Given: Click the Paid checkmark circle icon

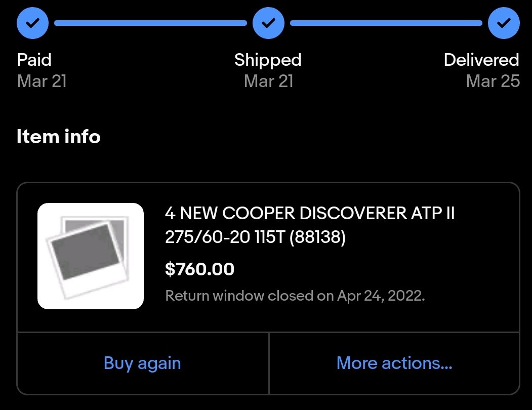Looking at the screenshot, I should click(x=32, y=23).
